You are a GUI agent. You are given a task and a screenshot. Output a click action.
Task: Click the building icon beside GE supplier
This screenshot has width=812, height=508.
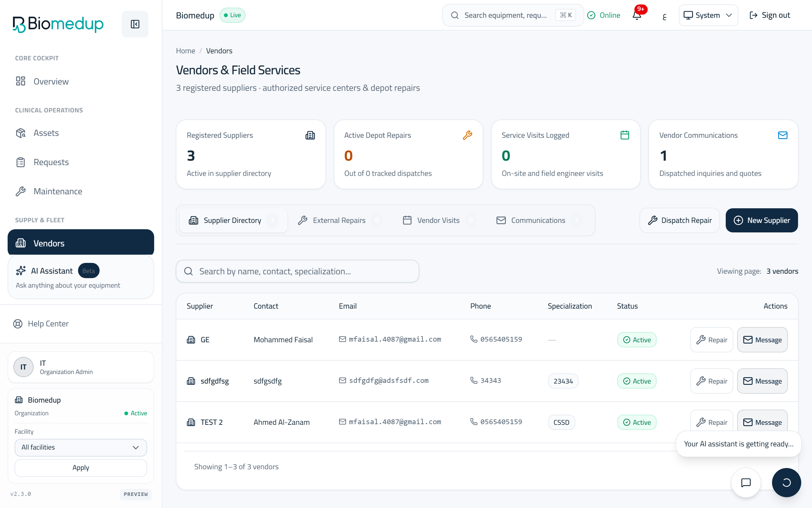[x=191, y=340]
